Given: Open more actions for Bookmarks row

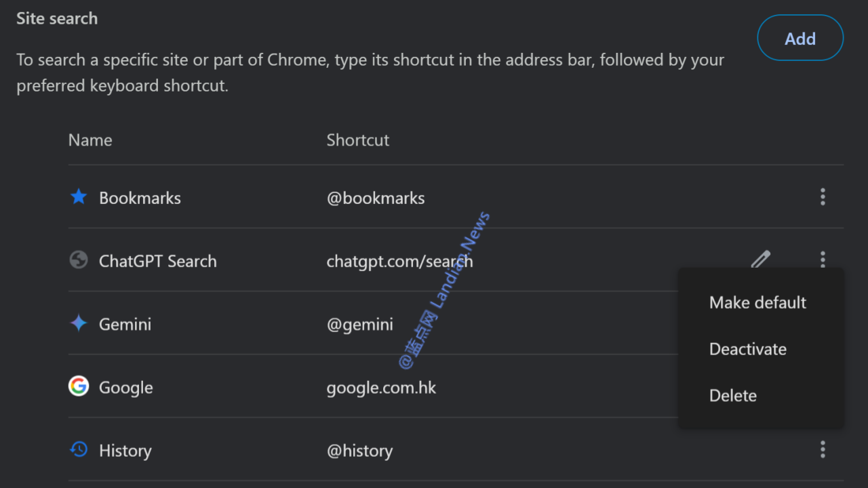Looking at the screenshot, I should pos(823,197).
